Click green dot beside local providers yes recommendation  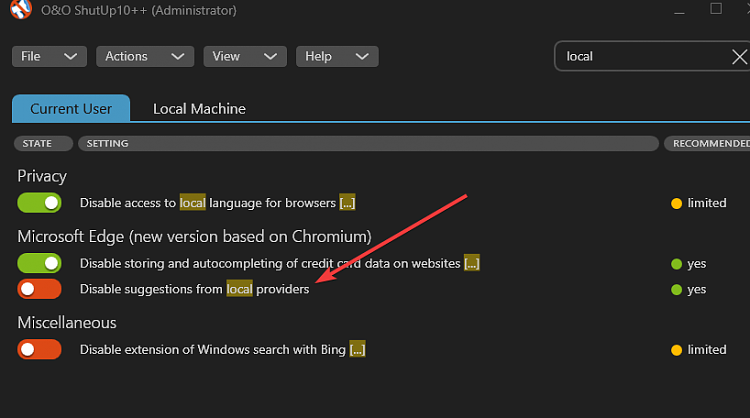(676, 290)
